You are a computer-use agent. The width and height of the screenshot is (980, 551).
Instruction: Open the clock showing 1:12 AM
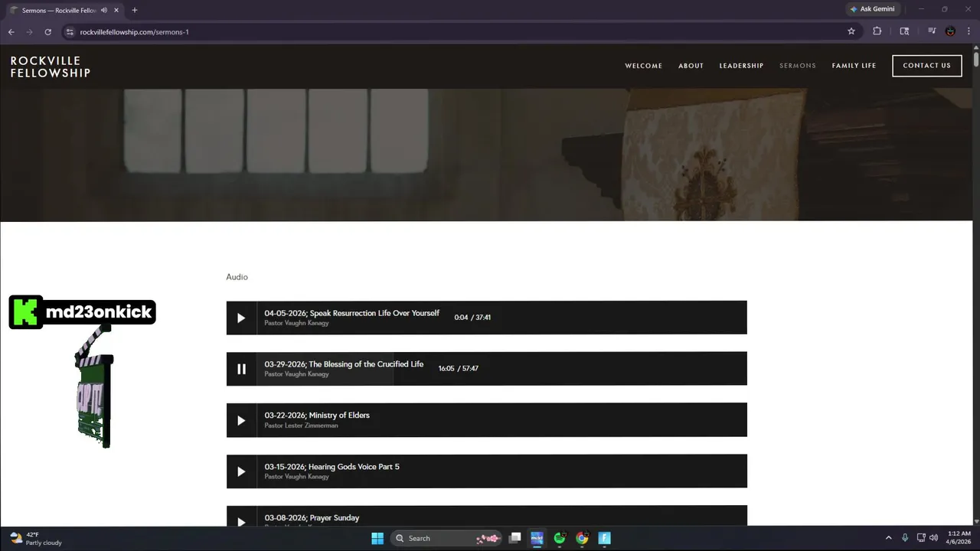tap(959, 538)
